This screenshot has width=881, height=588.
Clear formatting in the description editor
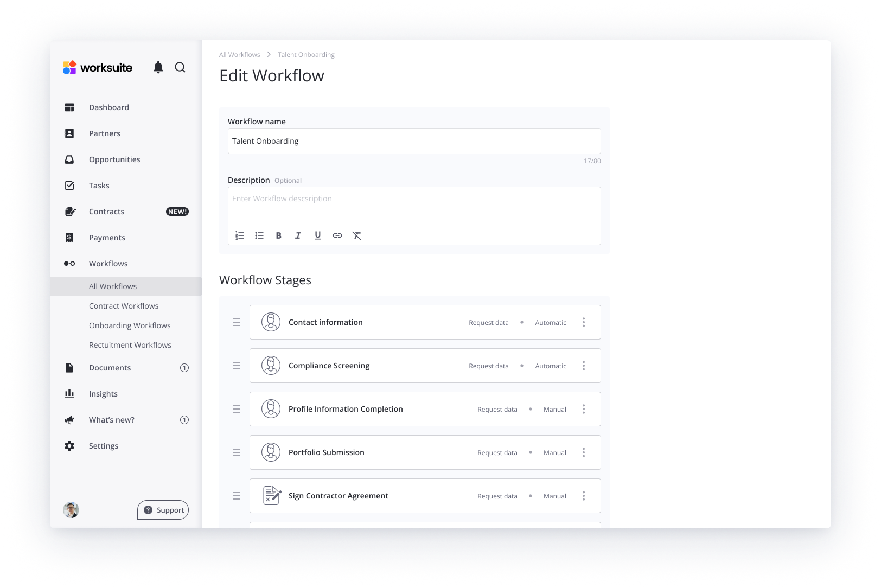356,235
